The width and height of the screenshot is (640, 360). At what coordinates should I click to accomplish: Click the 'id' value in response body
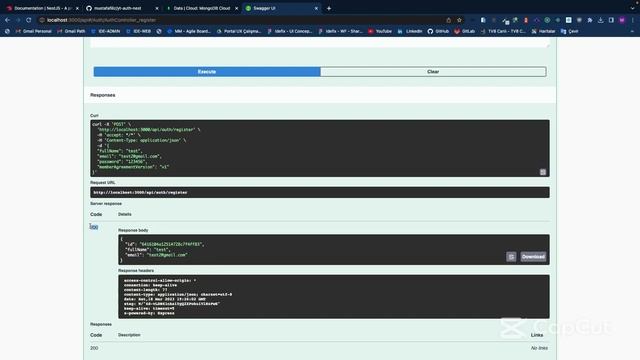[171, 244]
